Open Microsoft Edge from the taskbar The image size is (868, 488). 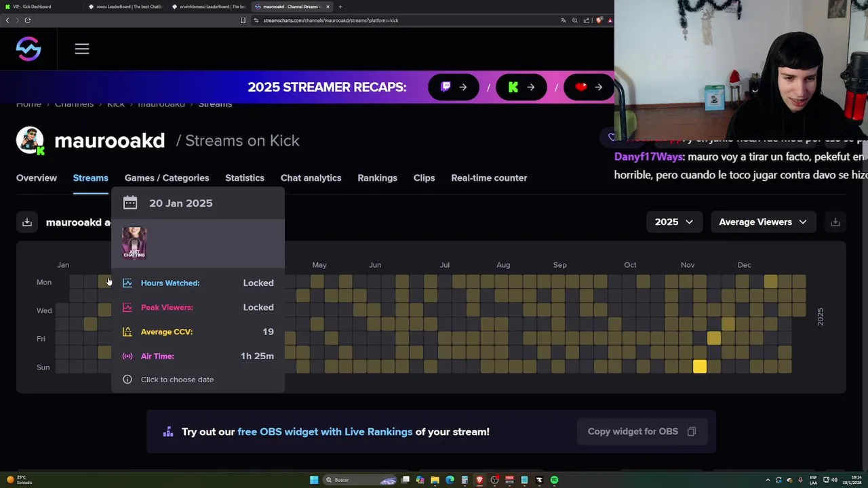[450, 480]
